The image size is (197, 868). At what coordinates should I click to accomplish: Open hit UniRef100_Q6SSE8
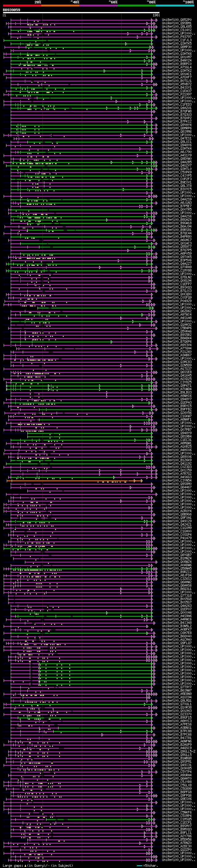(x=177, y=372)
